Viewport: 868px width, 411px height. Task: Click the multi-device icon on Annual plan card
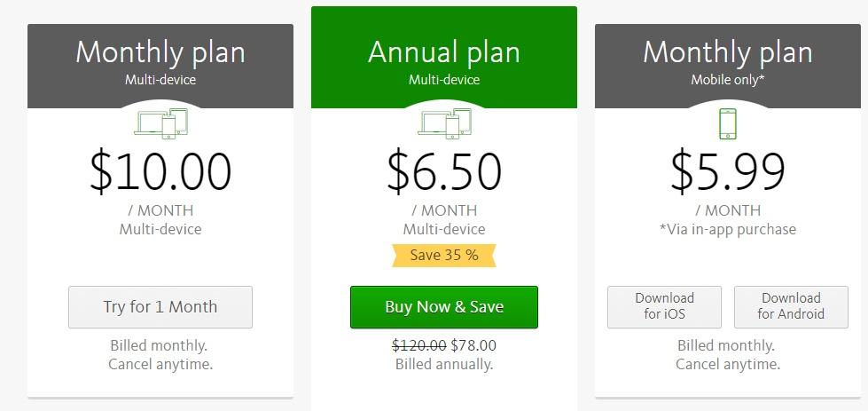[x=444, y=123]
